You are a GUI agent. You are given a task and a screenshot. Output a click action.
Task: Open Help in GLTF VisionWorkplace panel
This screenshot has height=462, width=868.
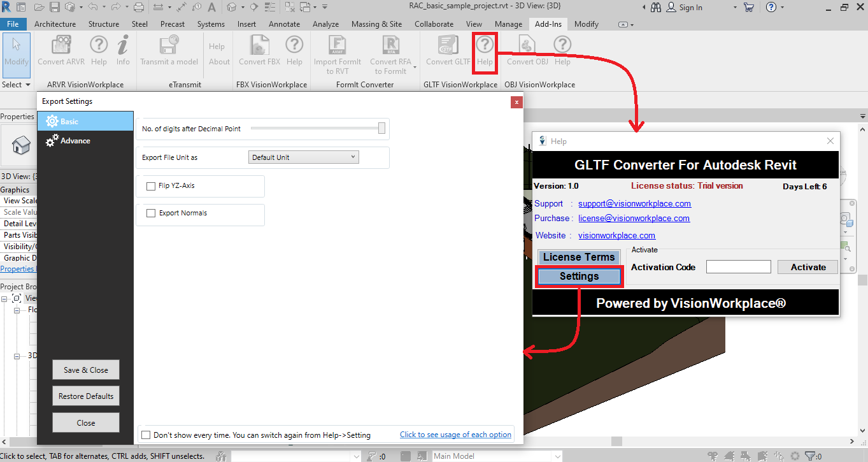[485, 50]
